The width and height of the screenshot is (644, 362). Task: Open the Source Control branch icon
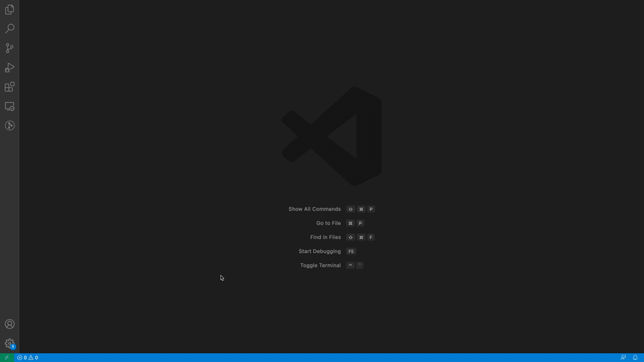click(10, 48)
